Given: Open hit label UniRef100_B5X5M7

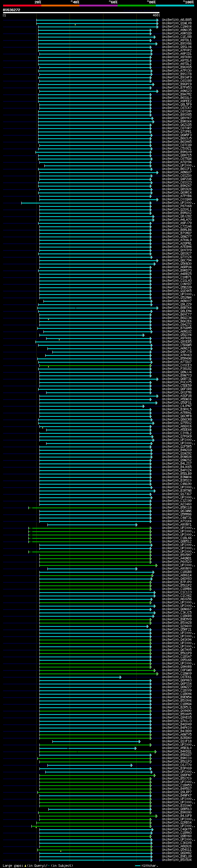Looking at the screenshot, I should click(177, 555).
